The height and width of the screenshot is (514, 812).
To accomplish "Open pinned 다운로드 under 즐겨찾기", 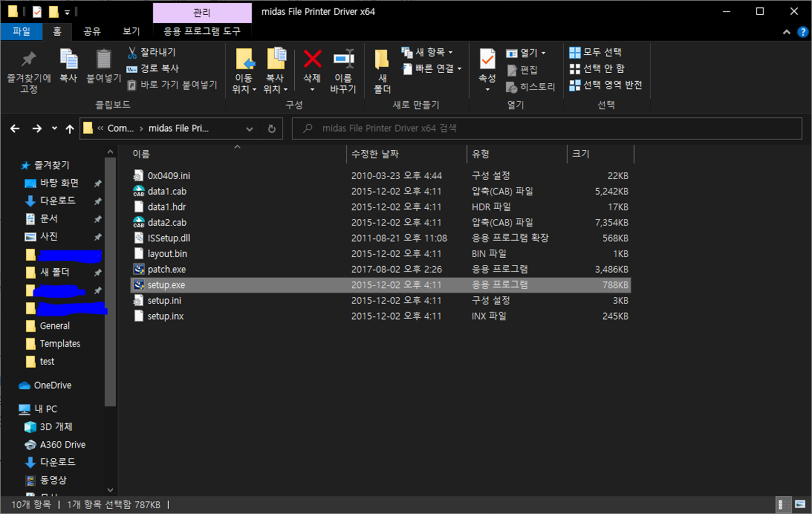I will [x=58, y=201].
